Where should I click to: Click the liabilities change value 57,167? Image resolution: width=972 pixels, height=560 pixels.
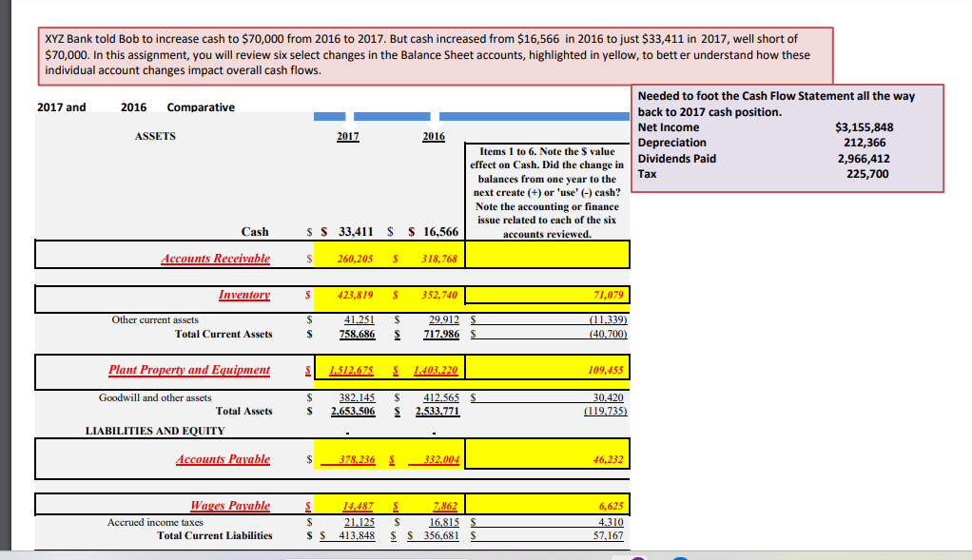(x=608, y=535)
